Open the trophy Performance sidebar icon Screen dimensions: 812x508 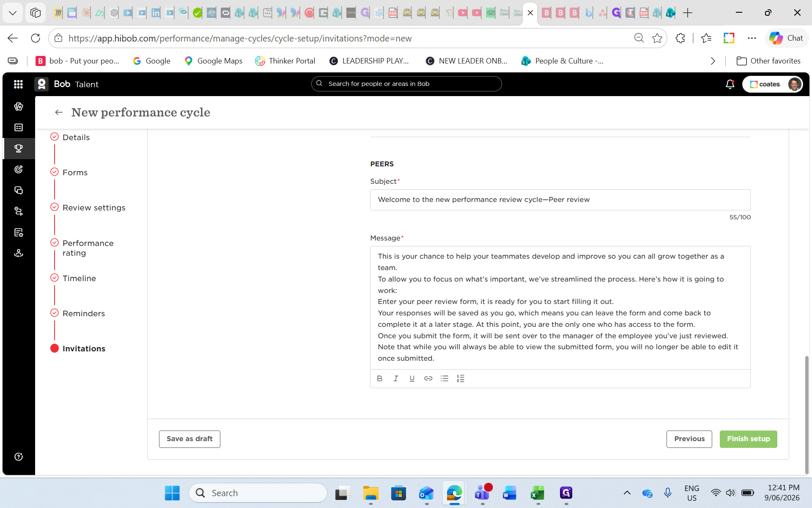click(x=19, y=149)
